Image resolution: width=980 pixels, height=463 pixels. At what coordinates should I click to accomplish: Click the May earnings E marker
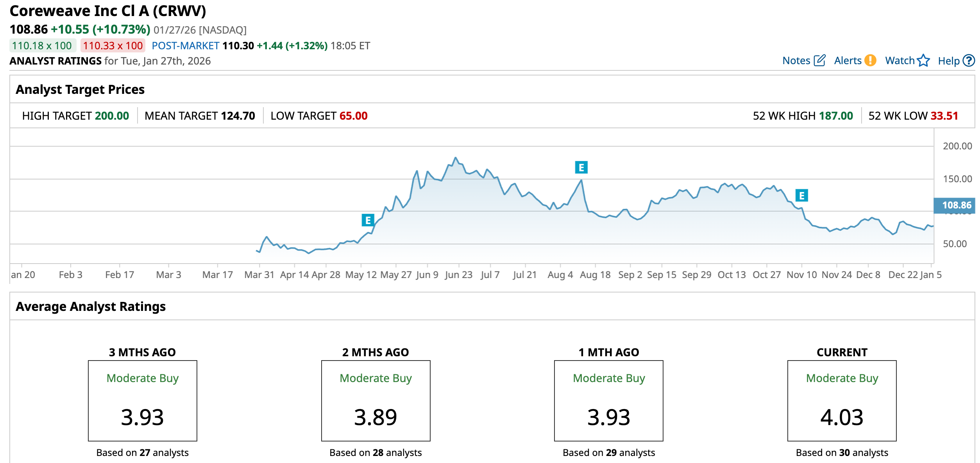[368, 221]
